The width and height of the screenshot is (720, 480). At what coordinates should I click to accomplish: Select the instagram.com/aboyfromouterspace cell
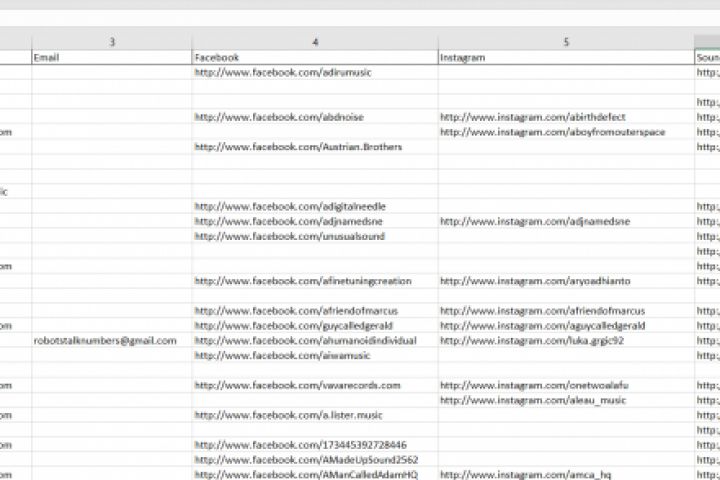(x=566, y=132)
